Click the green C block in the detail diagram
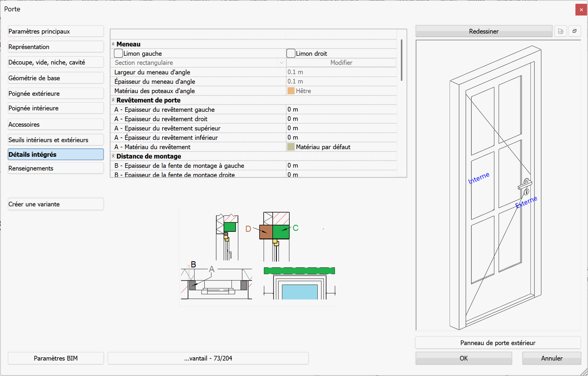The height and width of the screenshot is (376, 588). (281, 232)
